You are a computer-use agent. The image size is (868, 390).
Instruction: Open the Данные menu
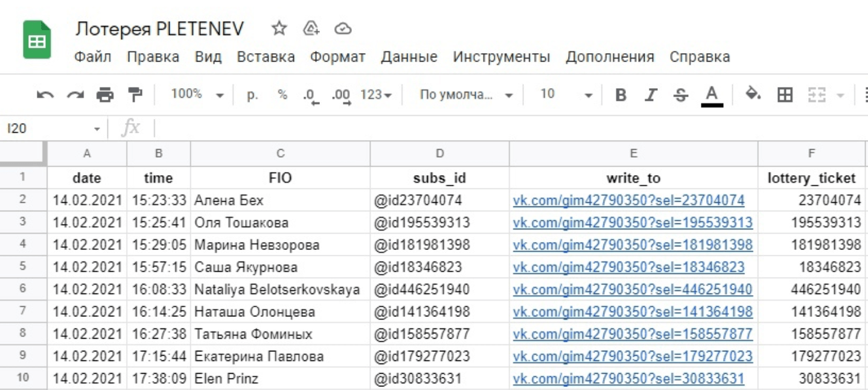409,57
